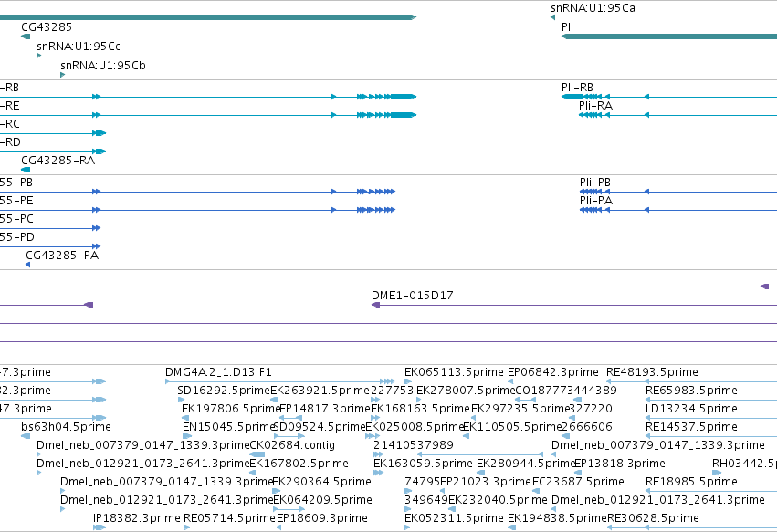Select the 55-PB CDS label
This screenshot has height=532, width=777.
click(16, 183)
